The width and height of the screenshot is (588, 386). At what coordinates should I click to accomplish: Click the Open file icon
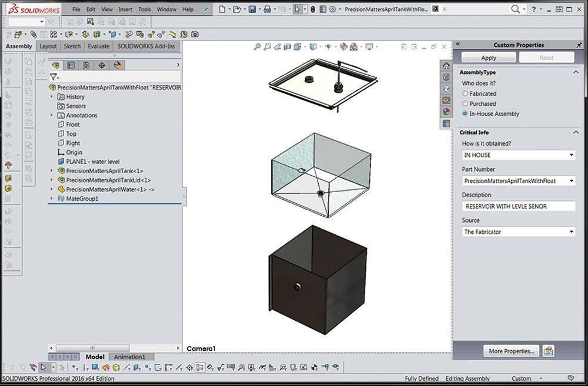click(236, 9)
